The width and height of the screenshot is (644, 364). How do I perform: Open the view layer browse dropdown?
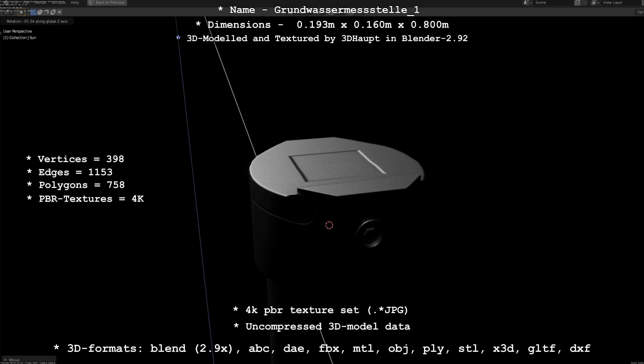click(x=595, y=2)
